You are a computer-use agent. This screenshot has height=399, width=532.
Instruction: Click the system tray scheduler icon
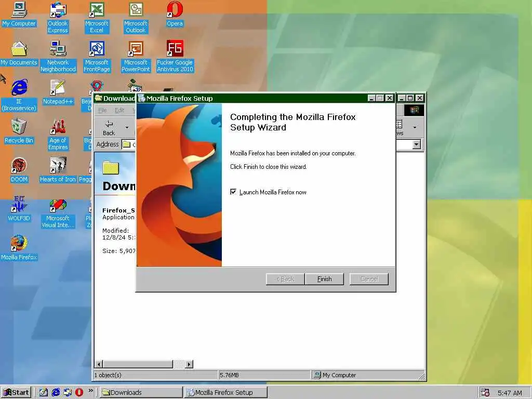(485, 392)
